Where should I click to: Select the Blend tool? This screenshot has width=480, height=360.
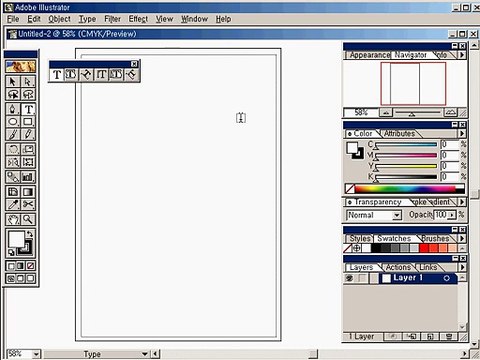point(13,177)
